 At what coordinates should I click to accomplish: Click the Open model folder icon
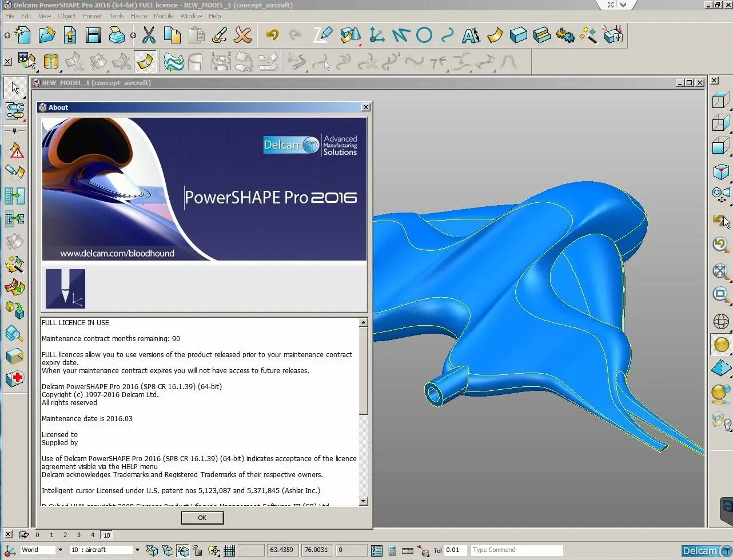coord(46,35)
